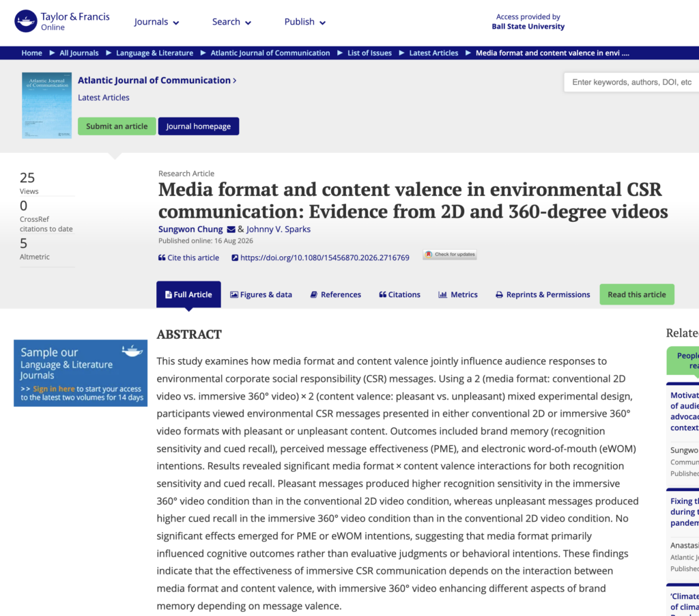Select the People also read tab

[684, 361]
